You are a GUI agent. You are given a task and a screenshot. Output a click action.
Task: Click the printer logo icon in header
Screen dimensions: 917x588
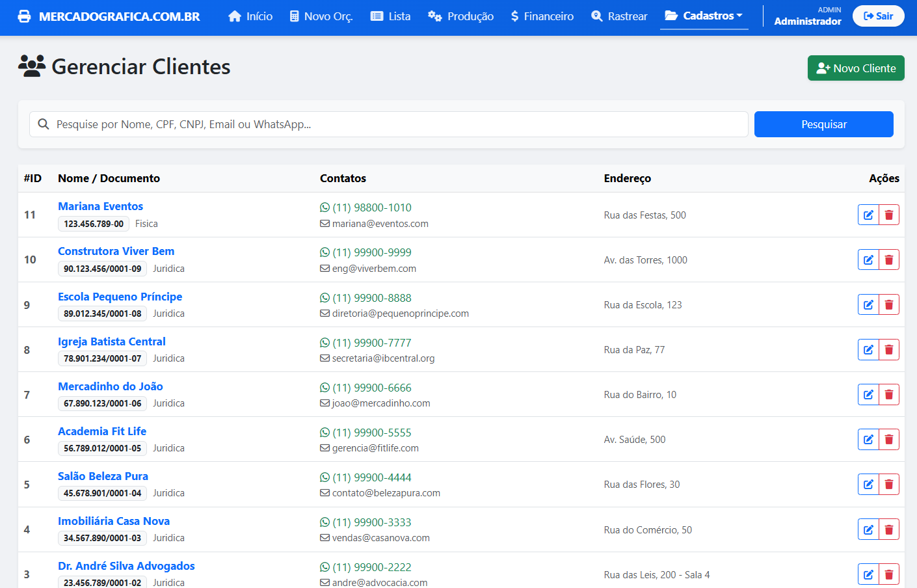(24, 16)
